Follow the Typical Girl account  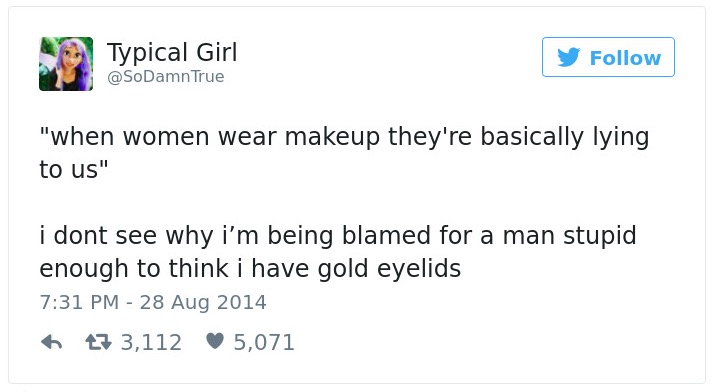click(x=608, y=57)
